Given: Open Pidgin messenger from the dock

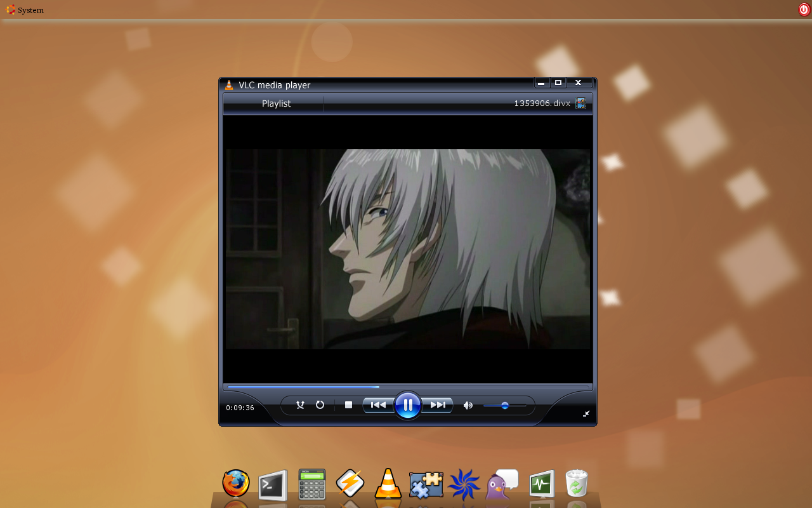Looking at the screenshot, I should (501, 485).
